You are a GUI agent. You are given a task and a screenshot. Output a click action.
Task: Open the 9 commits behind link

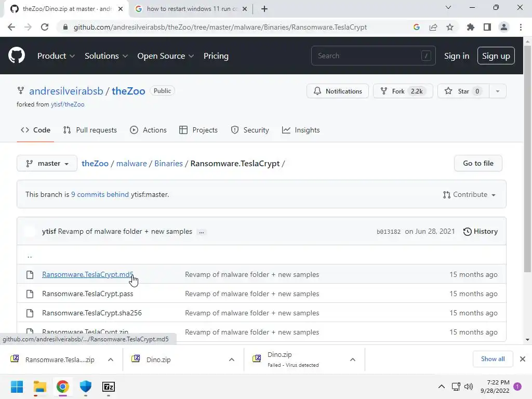[100, 194]
